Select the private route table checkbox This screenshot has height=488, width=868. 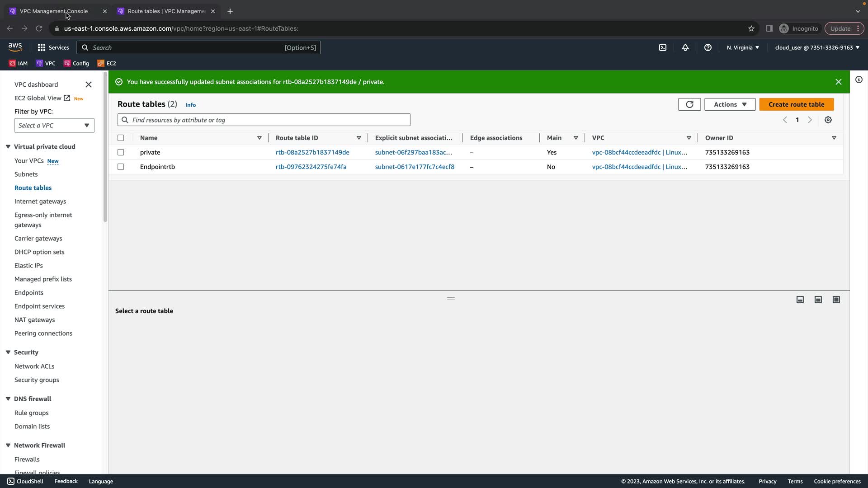pos(121,152)
